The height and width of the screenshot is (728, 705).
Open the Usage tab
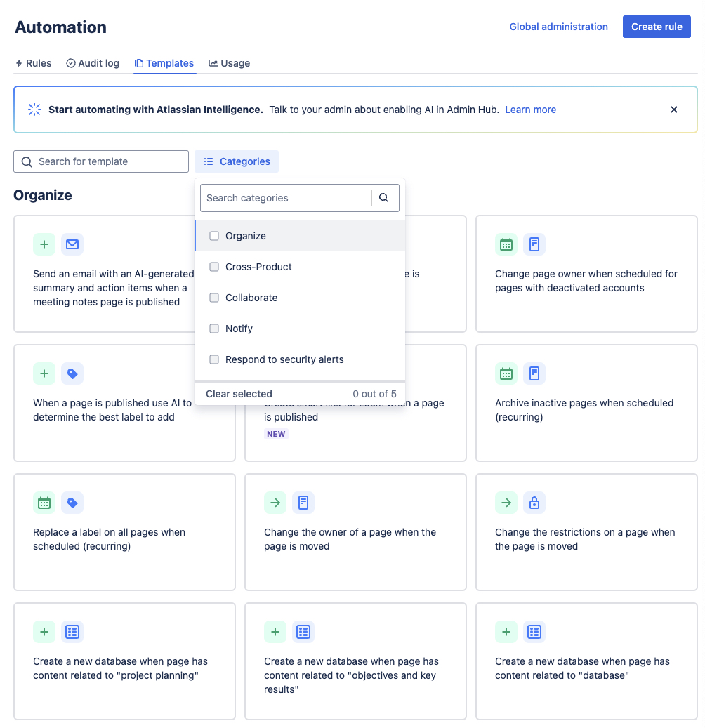[x=229, y=63]
